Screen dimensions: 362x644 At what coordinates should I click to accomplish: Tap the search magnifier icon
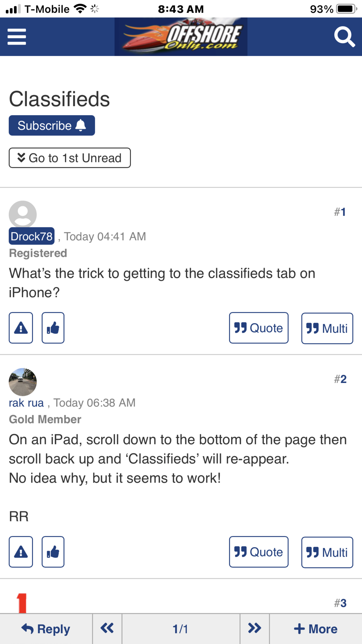(345, 37)
